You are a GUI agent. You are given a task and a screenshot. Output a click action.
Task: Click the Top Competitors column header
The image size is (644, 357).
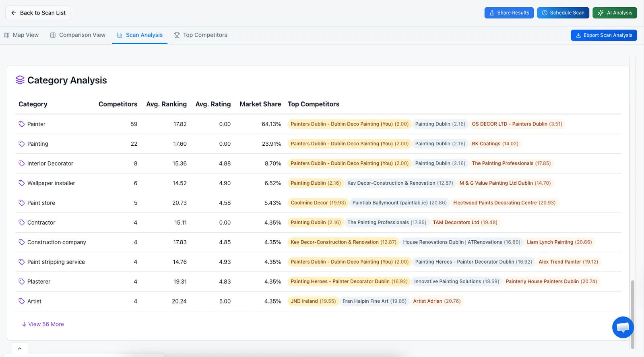coord(314,104)
